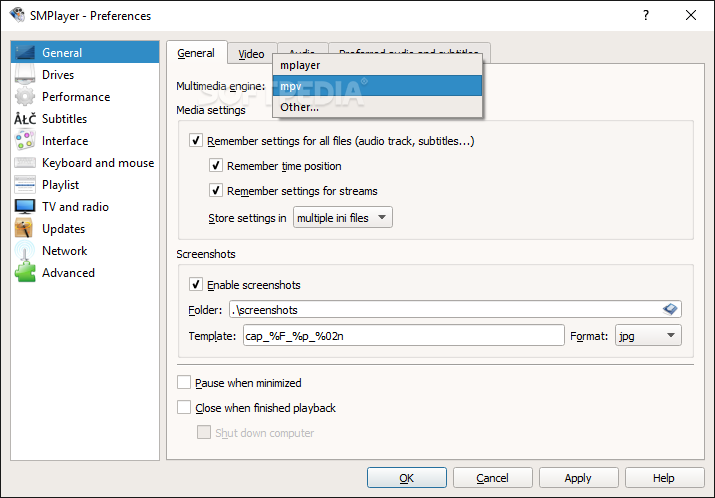Close the Preferences dialog window
This screenshot has width=715, height=498.
coord(691,15)
